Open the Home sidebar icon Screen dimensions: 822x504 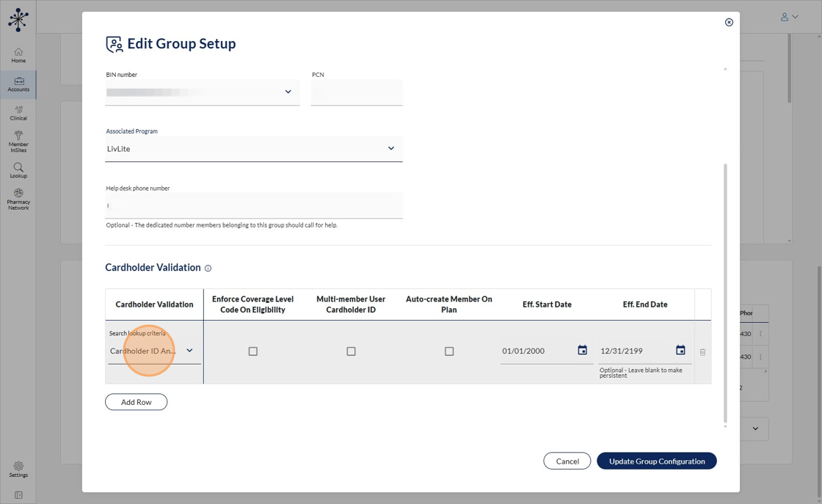tap(18, 55)
